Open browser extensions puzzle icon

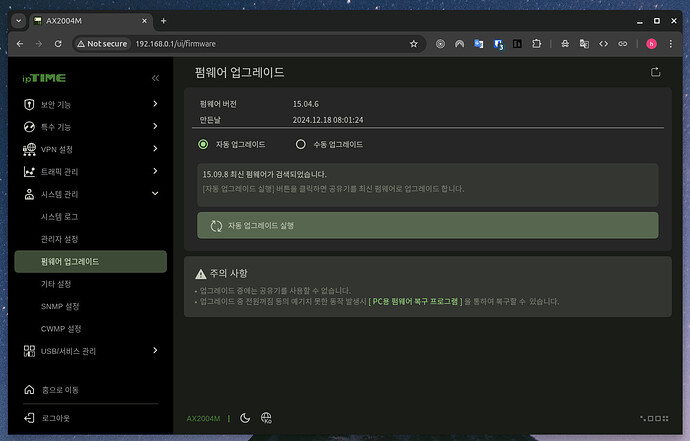coord(536,44)
